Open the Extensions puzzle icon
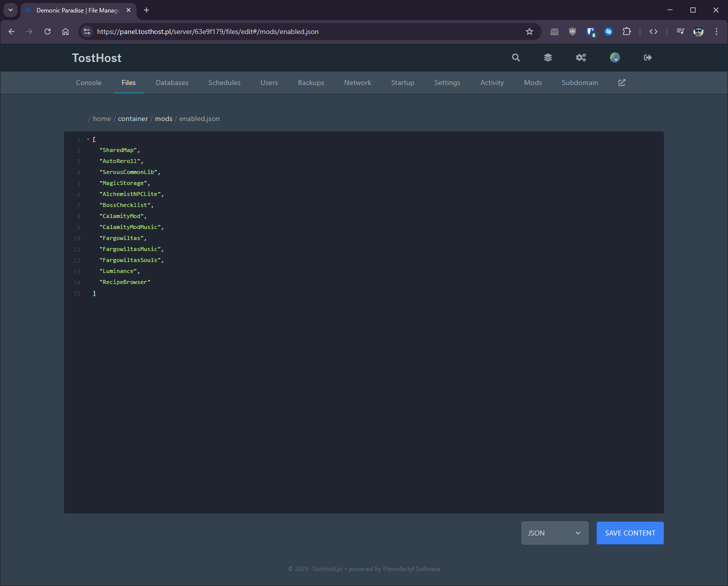The image size is (728, 586). [626, 31]
